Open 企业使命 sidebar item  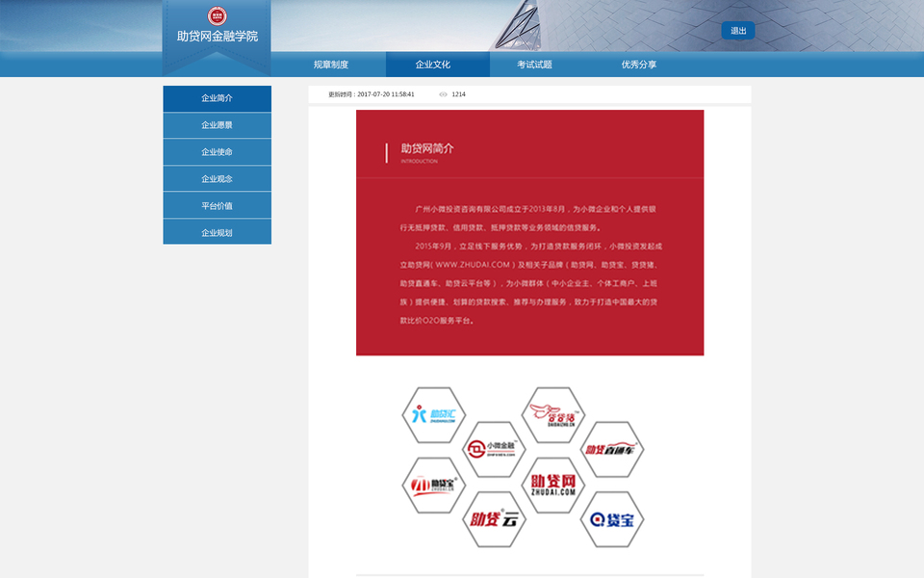(217, 152)
